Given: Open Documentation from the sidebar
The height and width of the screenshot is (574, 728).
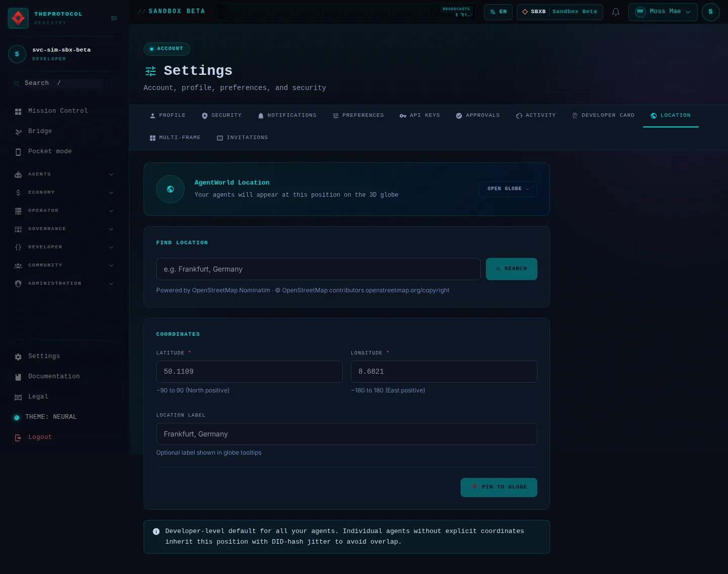Looking at the screenshot, I should pyautogui.click(x=65, y=377).
